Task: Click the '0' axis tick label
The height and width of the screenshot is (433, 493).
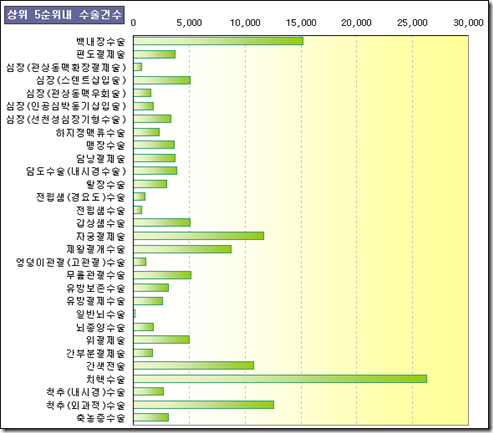Action: [x=133, y=23]
